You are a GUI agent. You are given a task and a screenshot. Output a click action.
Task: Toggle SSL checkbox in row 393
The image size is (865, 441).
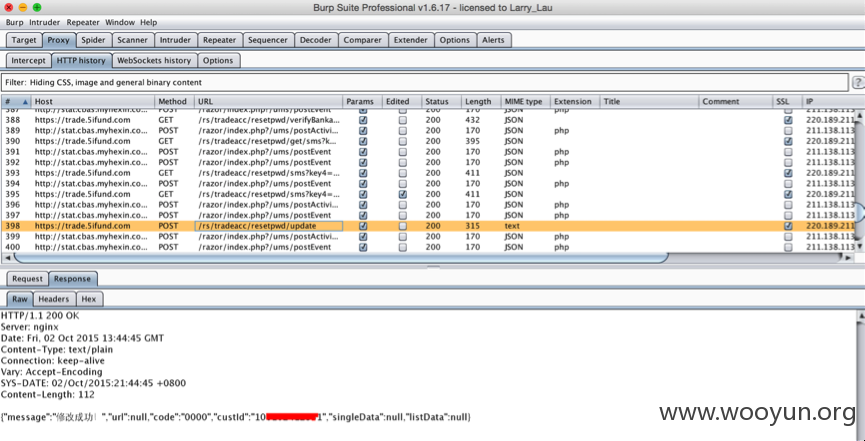tap(788, 173)
